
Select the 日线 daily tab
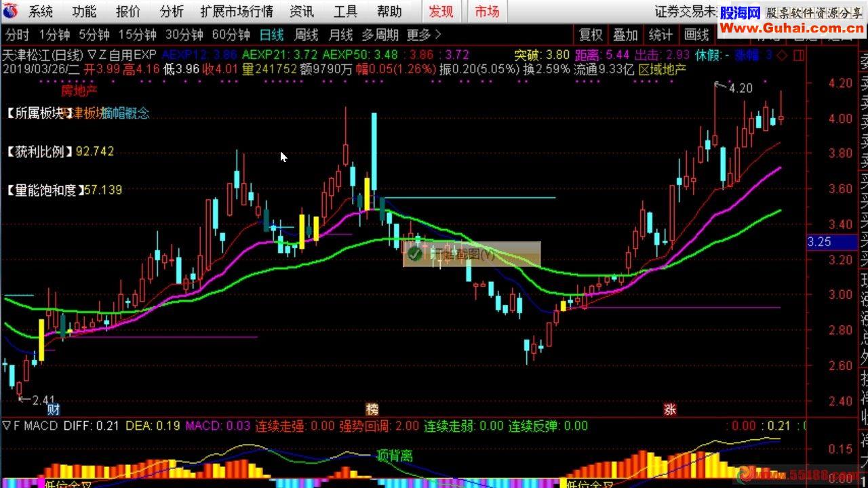click(x=272, y=35)
